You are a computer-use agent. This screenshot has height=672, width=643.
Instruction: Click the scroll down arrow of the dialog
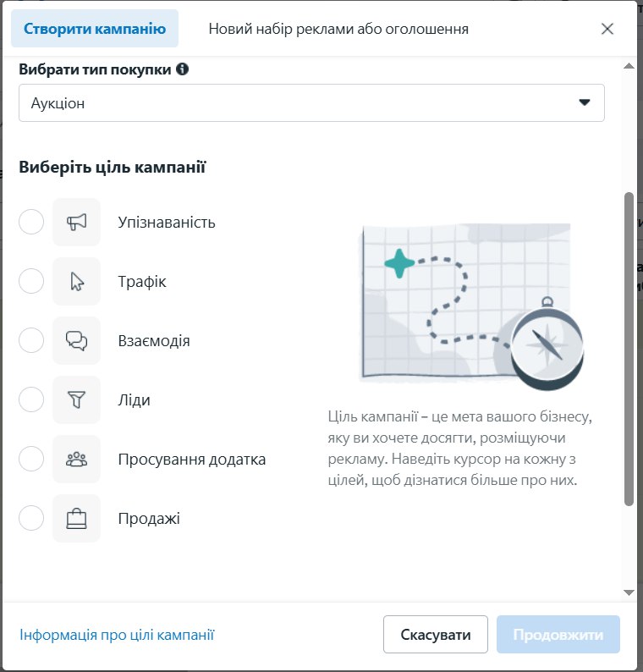[629, 592]
